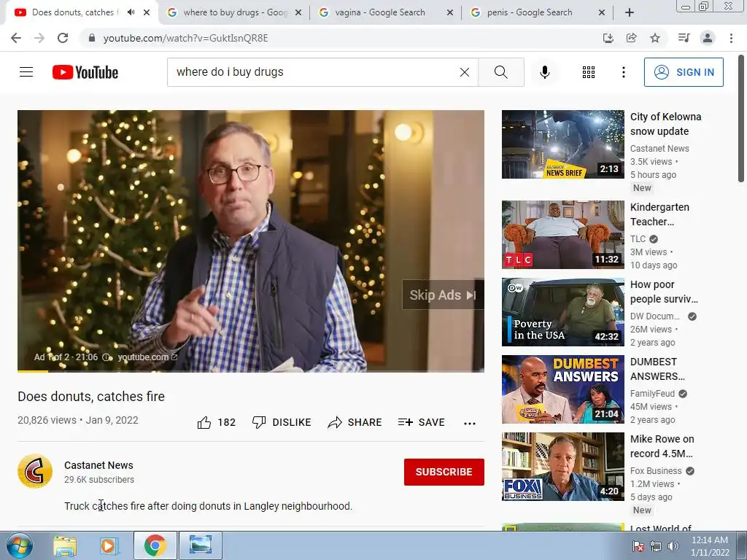The image size is (747, 560).
Task: Mute the tab using the speaker icon
Action: point(131,12)
